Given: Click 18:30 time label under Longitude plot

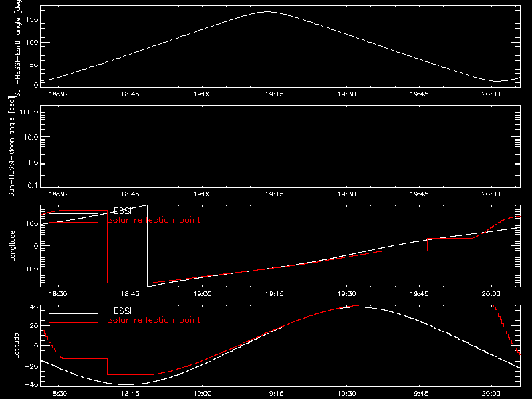Looking at the screenshot, I should pos(58,293).
